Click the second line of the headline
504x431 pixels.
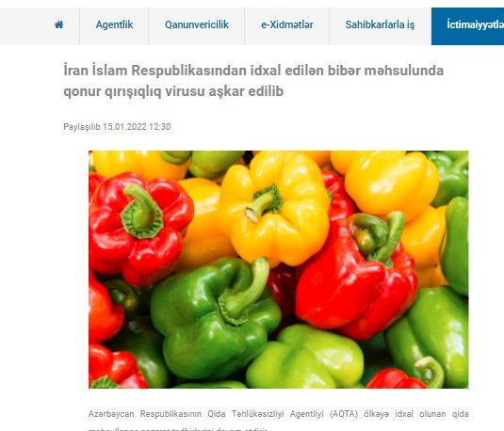click(173, 91)
